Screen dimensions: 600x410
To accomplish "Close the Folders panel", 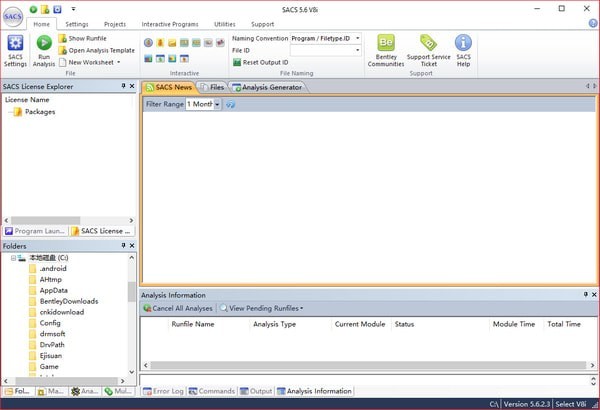I will pos(132,245).
